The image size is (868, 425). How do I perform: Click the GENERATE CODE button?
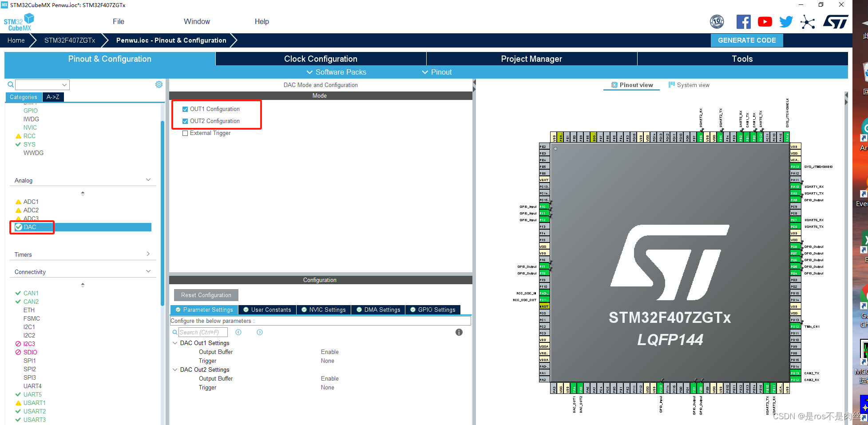pyautogui.click(x=747, y=40)
